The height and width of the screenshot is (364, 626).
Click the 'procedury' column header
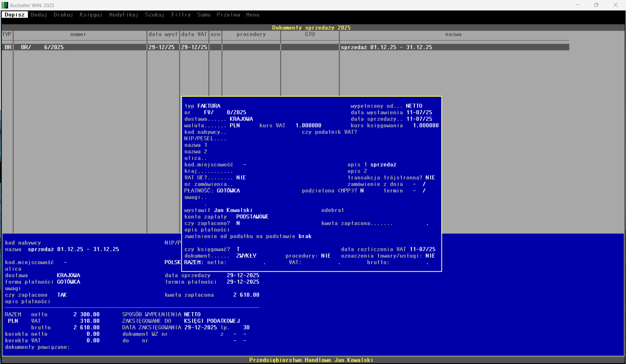pos(251,34)
